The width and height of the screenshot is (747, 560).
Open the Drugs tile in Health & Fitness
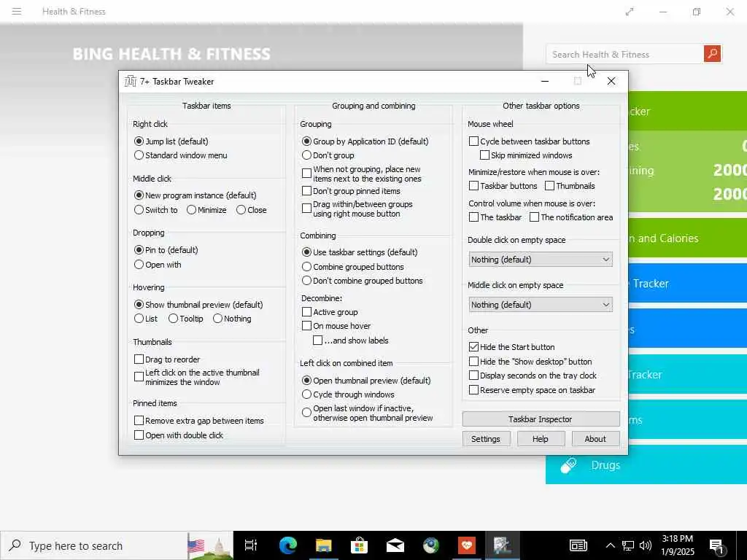pos(646,464)
